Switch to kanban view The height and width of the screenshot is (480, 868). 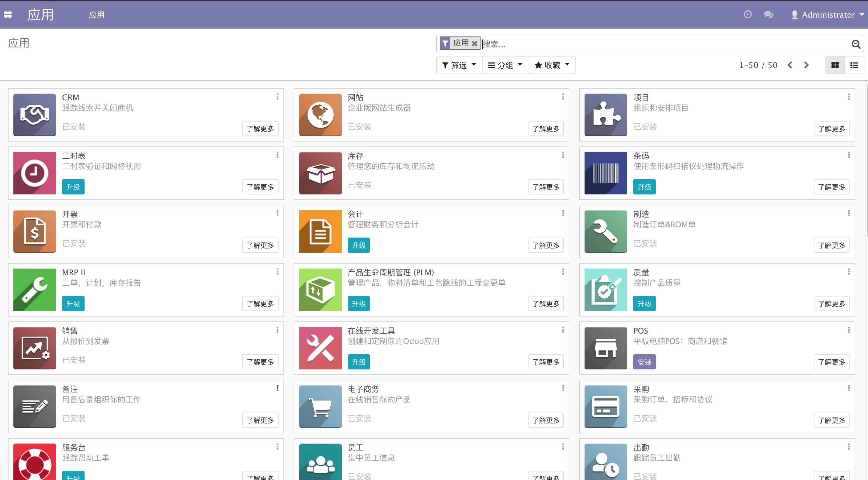click(835, 65)
